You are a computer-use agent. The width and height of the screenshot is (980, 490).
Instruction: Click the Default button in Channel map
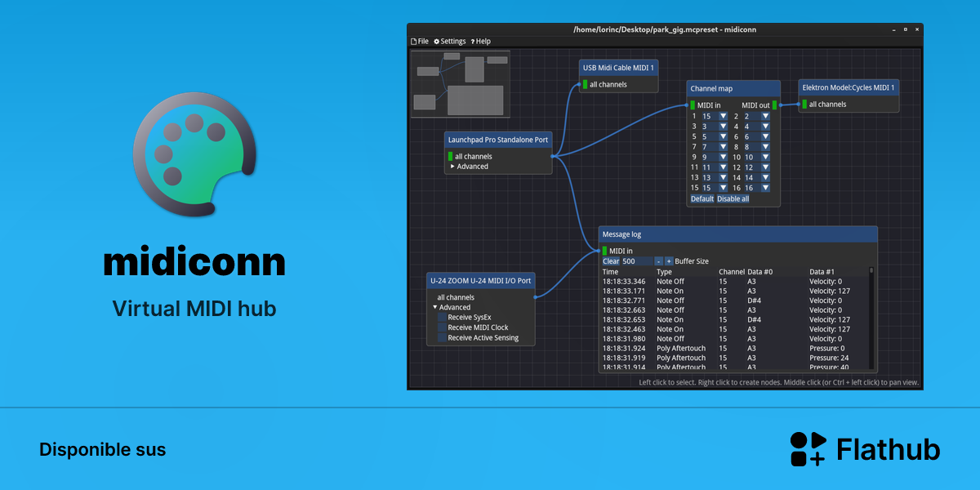[702, 198]
